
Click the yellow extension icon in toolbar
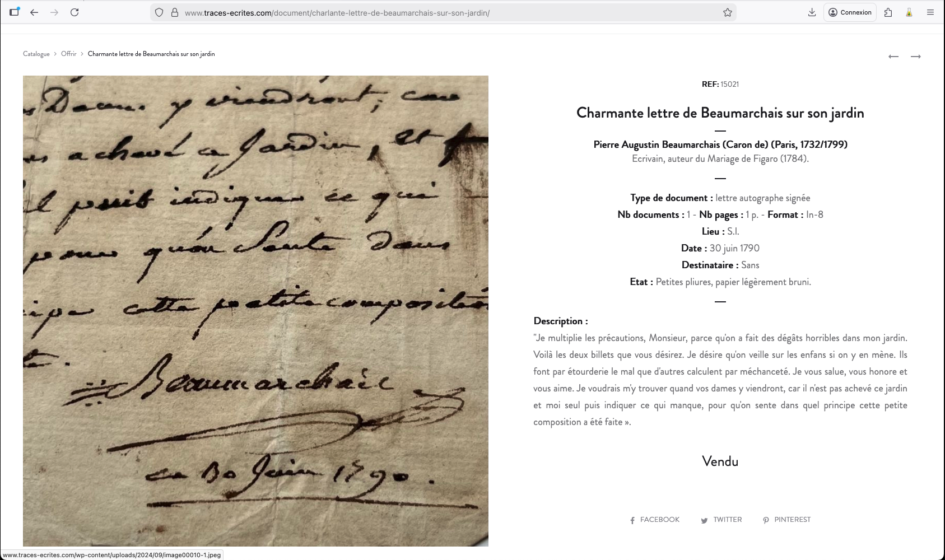point(909,12)
